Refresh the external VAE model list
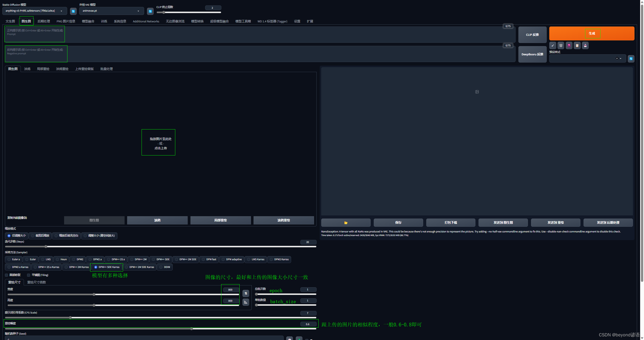644x340 pixels. [150, 11]
